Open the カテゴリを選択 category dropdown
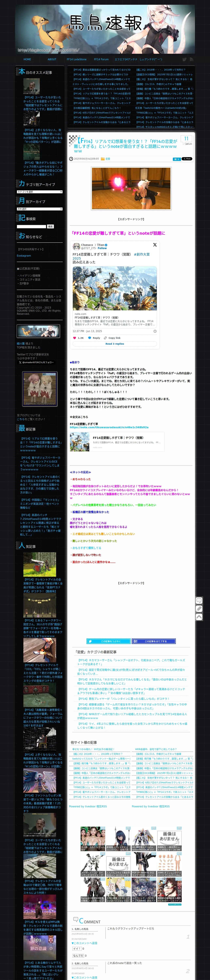 click(x=40, y=192)
